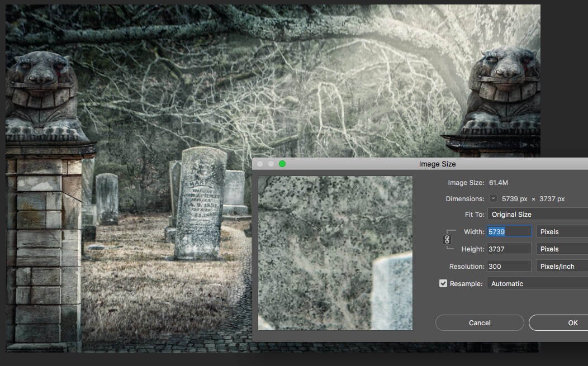This screenshot has width=588, height=366.
Task: Select the Width input field showing 5739
Action: [509, 231]
